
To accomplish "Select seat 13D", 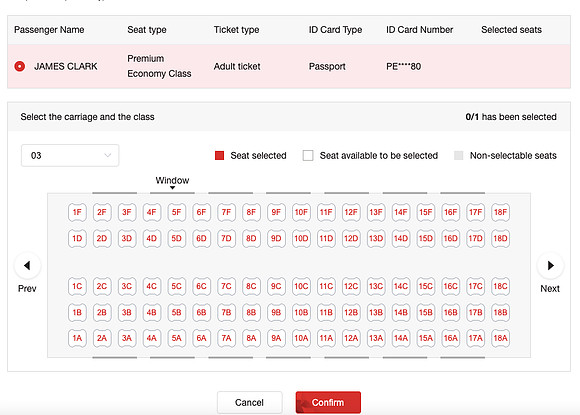I will point(376,238).
